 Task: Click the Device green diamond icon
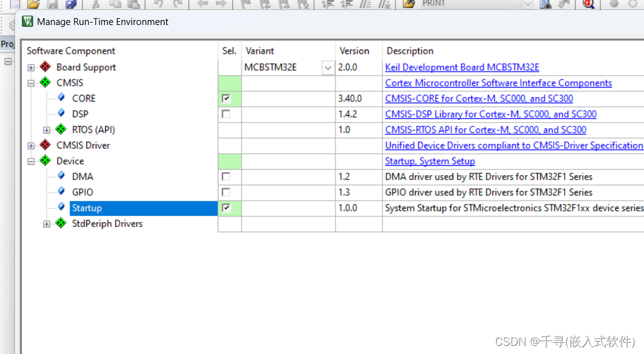coord(45,161)
